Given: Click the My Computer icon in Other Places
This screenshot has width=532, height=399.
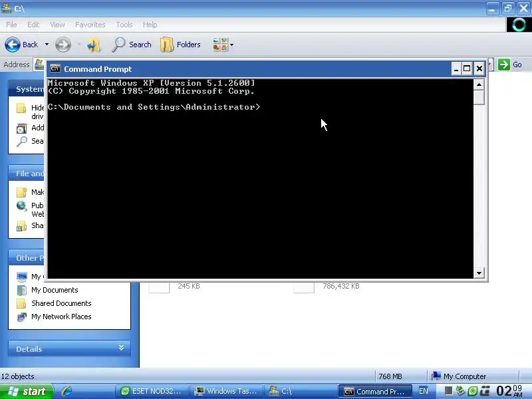Looking at the screenshot, I should point(22,277).
